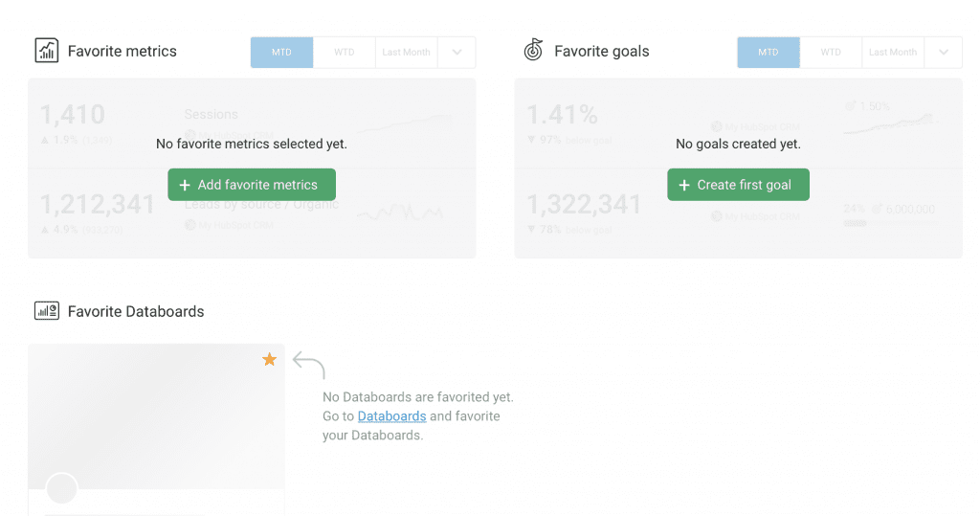The width and height of the screenshot is (980, 516).
Task: Click plus icon on Create first goal
Action: [x=684, y=185]
